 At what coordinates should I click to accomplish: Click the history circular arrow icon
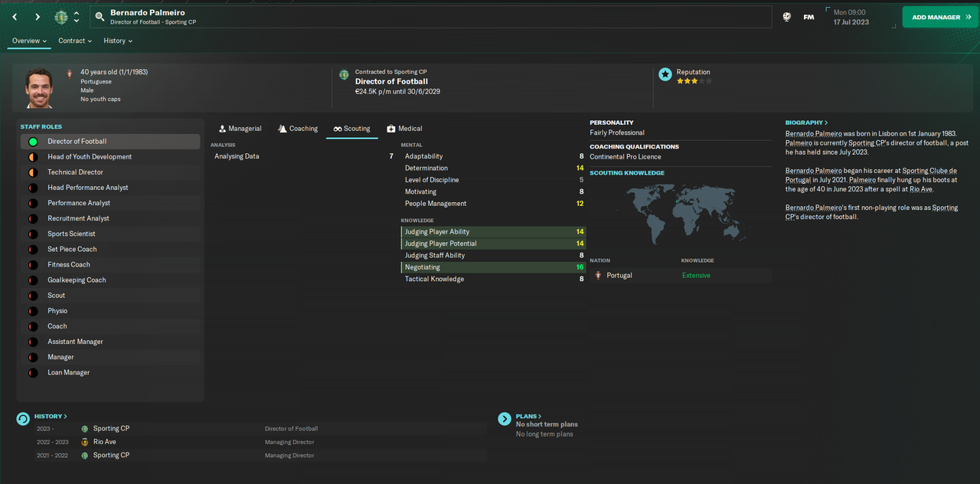coord(23,419)
